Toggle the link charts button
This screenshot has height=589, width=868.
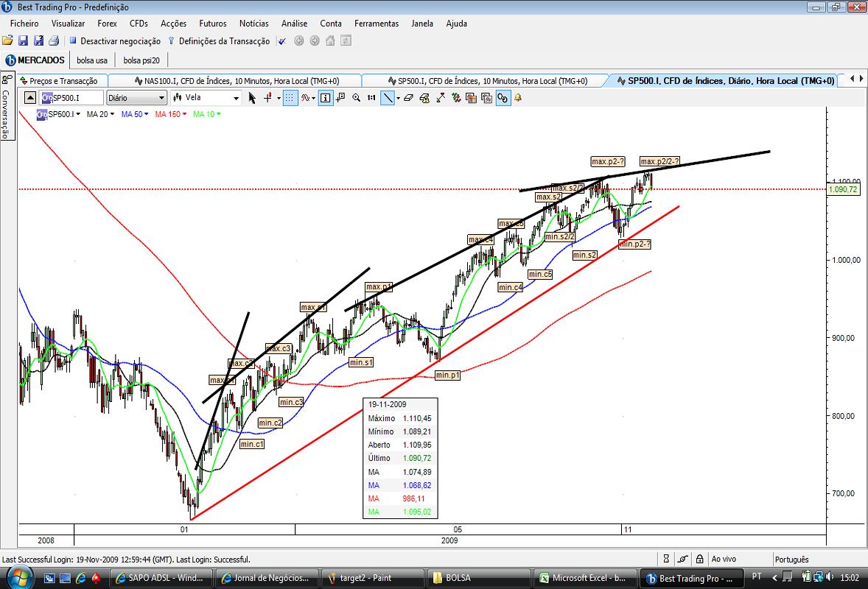tap(503, 98)
